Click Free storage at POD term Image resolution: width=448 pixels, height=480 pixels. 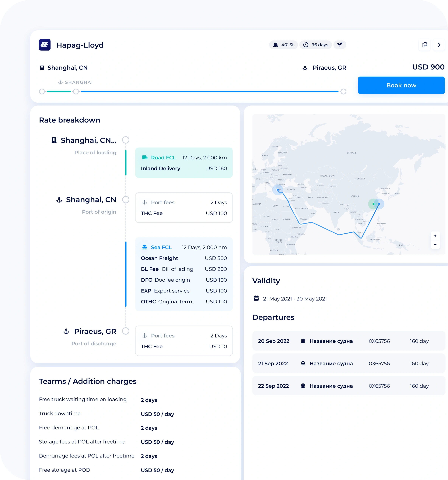click(x=65, y=470)
